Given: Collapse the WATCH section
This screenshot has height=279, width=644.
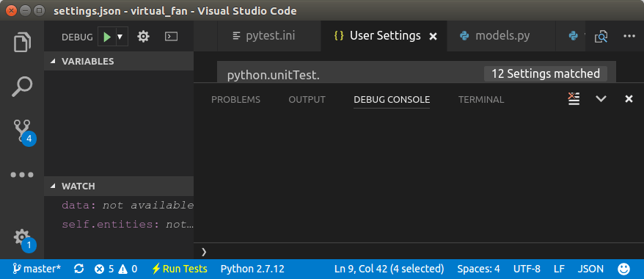Looking at the screenshot, I should tap(119, 186).
